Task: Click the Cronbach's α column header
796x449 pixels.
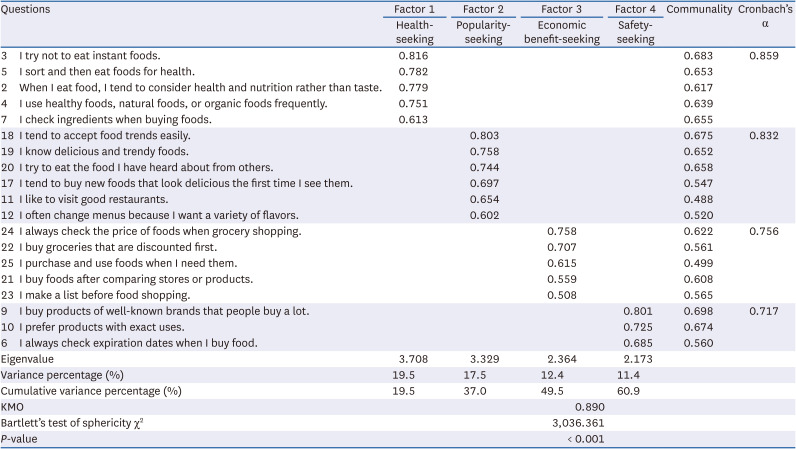Action: 765,16
